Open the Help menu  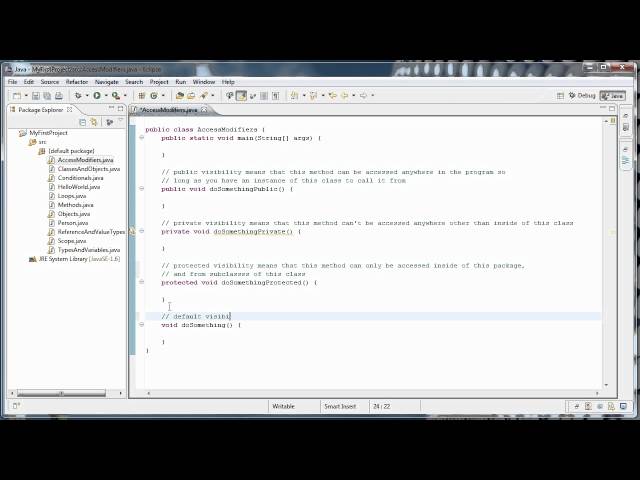(x=228, y=82)
